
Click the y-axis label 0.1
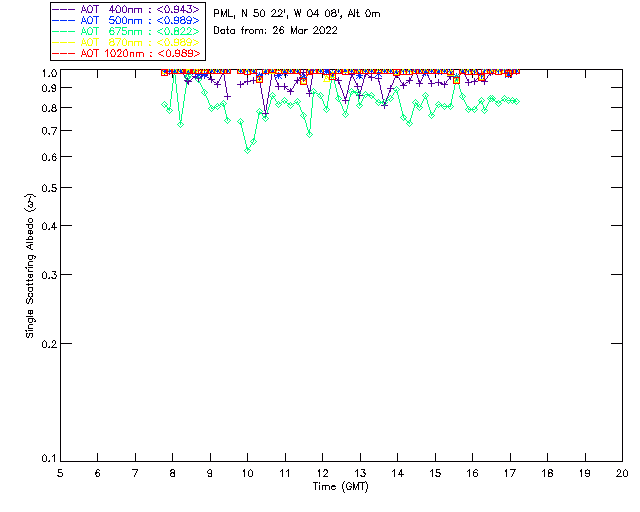[x=49, y=459]
